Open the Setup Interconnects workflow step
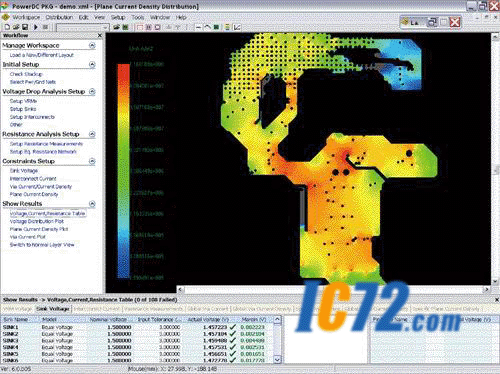This screenshot has height=374, width=500. click(32, 117)
